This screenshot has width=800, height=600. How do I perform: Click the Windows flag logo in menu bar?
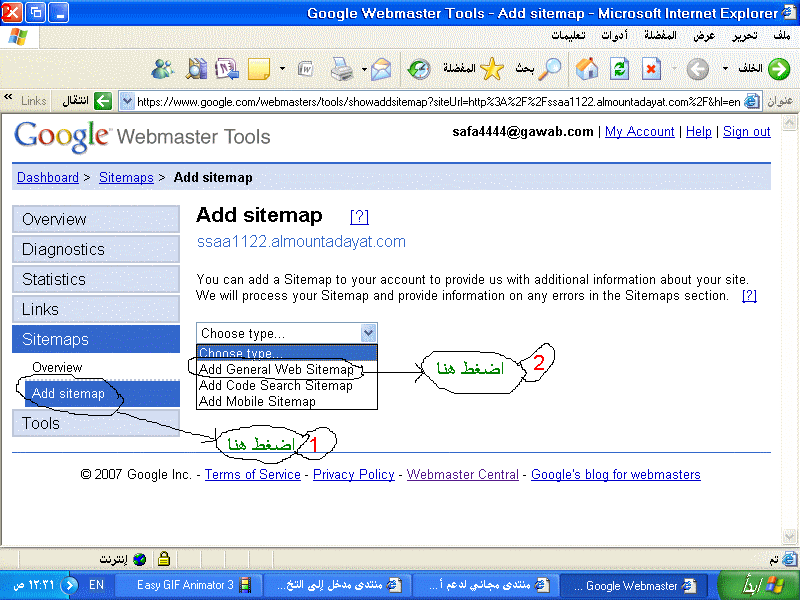click(x=18, y=37)
